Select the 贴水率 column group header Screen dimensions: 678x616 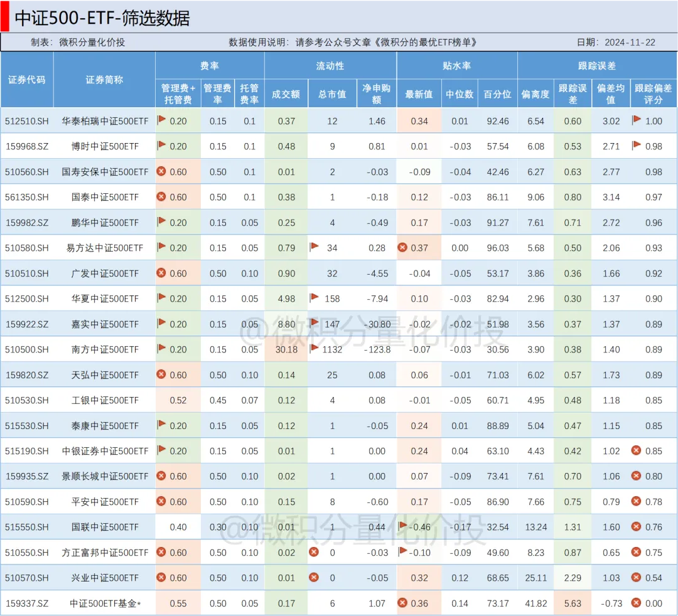pyautogui.click(x=456, y=65)
